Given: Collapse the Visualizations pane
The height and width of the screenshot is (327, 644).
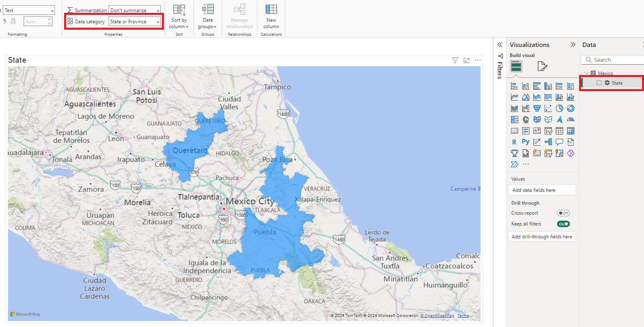Looking at the screenshot, I should click(573, 45).
